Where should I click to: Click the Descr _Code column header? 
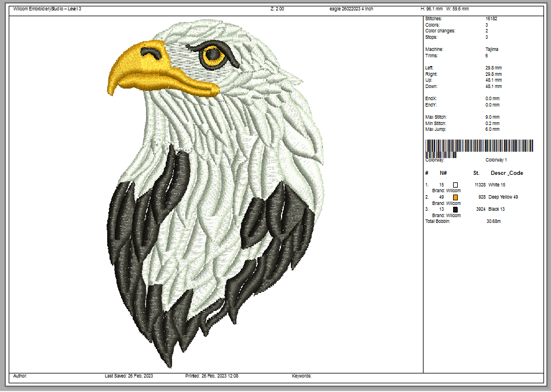506,173
